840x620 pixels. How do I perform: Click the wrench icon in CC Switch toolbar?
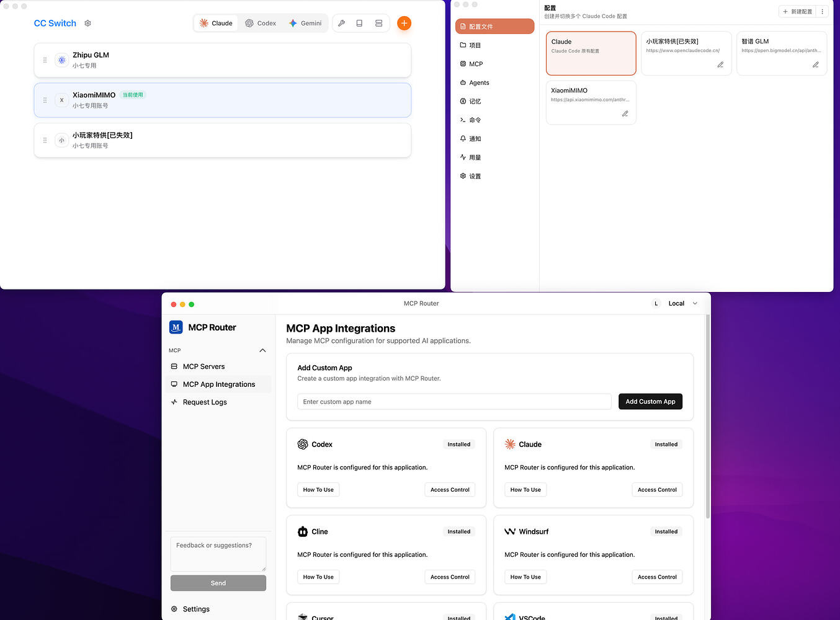pos(341,23)
